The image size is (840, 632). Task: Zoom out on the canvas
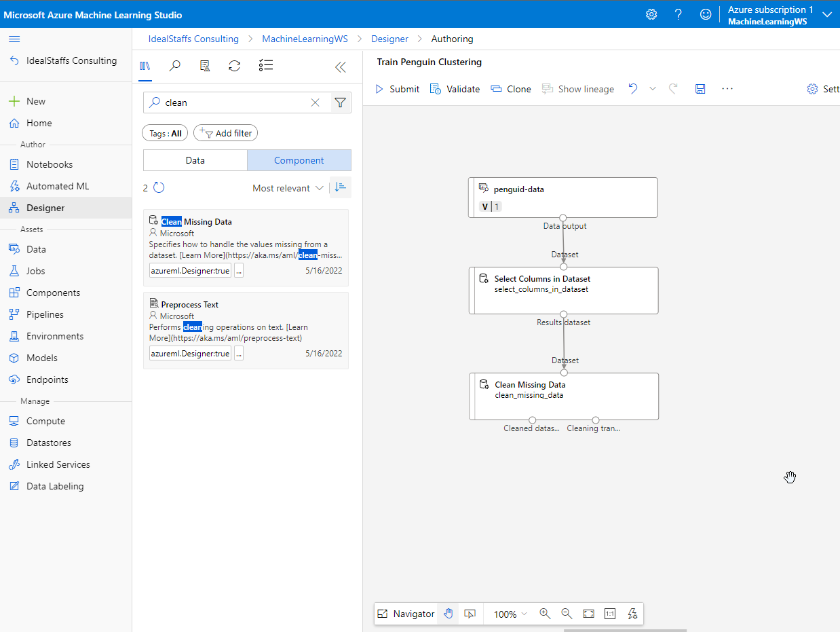(x=567, y=614)
